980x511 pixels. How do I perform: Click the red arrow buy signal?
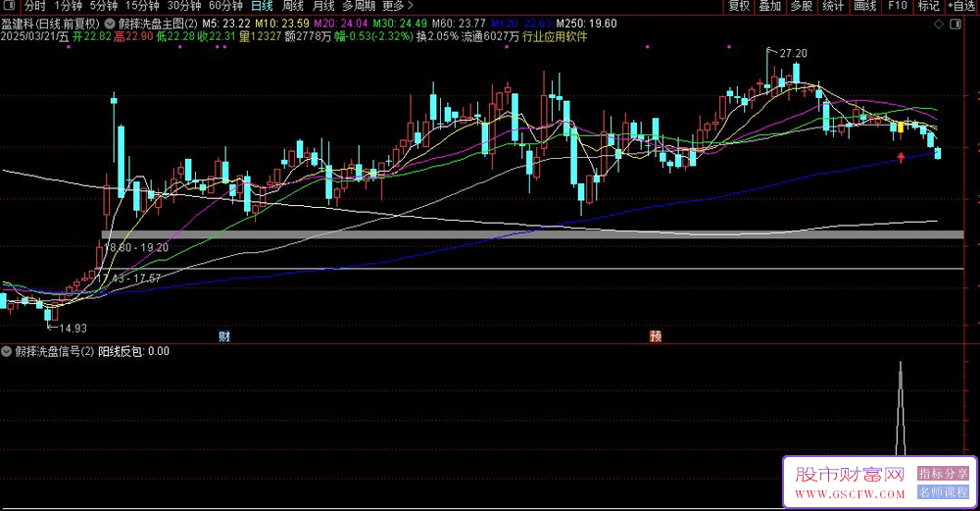pos(901,158)
